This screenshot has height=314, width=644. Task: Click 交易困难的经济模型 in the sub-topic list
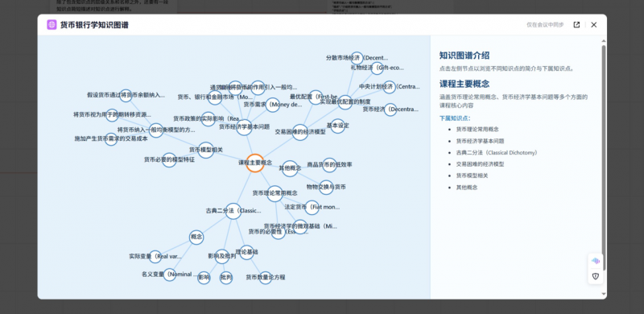click(x=480, y=164)
